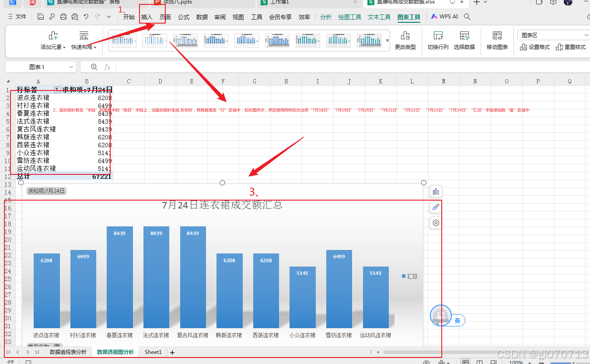The image size is (590, 364).
Task: Click 重置样式 reset style button
Action: coord(571,47)
